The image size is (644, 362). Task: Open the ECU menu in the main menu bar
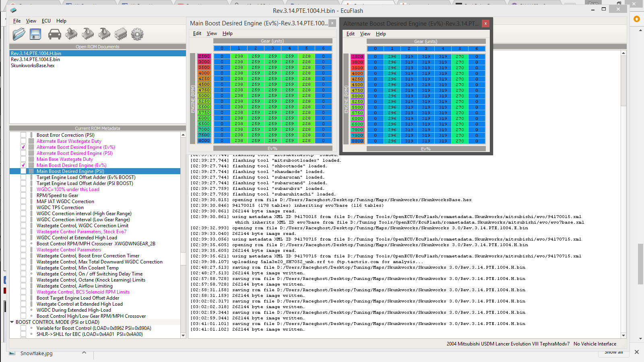[46, 21]
